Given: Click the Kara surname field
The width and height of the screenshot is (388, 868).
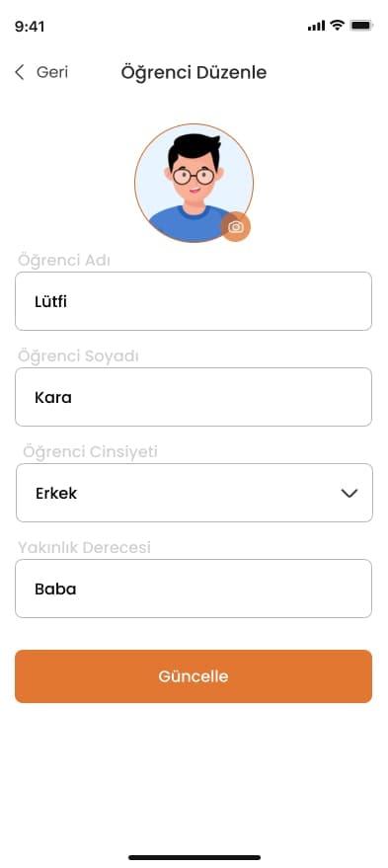Looking at the screenshot, I should coord(194,397).
